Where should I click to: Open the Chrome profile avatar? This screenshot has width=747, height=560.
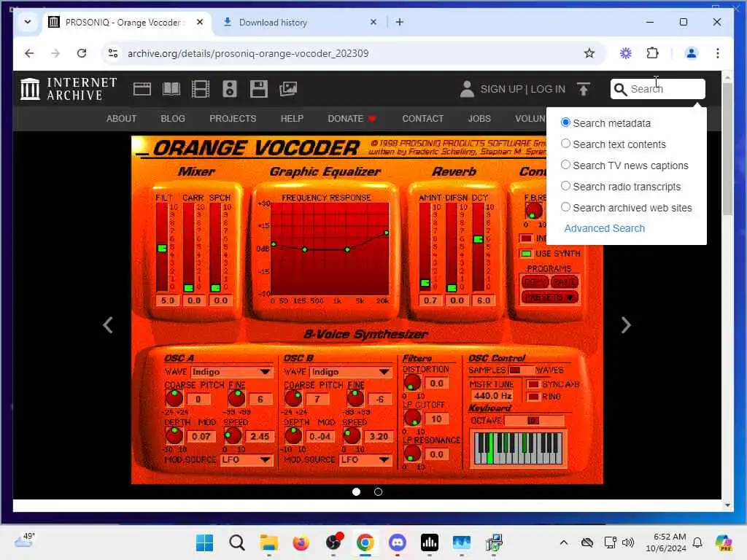692,53
